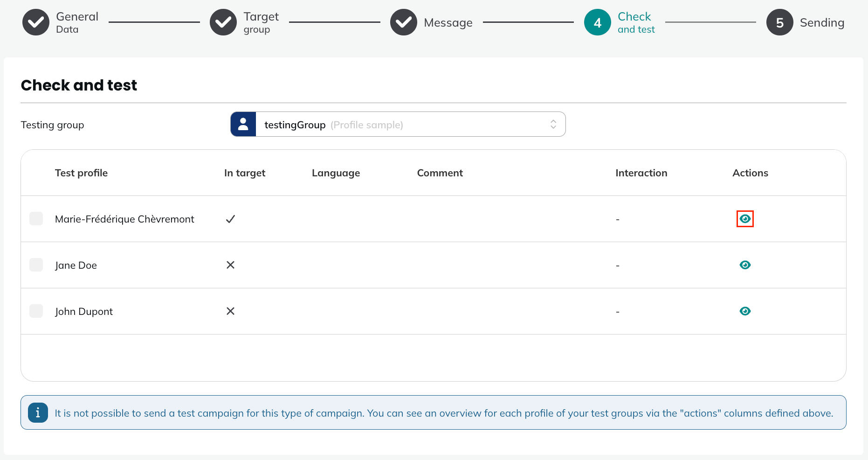Image resolution: width=868 pixels, height=460 pixels.
Task: Select the Marie-Frédérique Chèvremont checkbox
Action: tap(36, 218)
